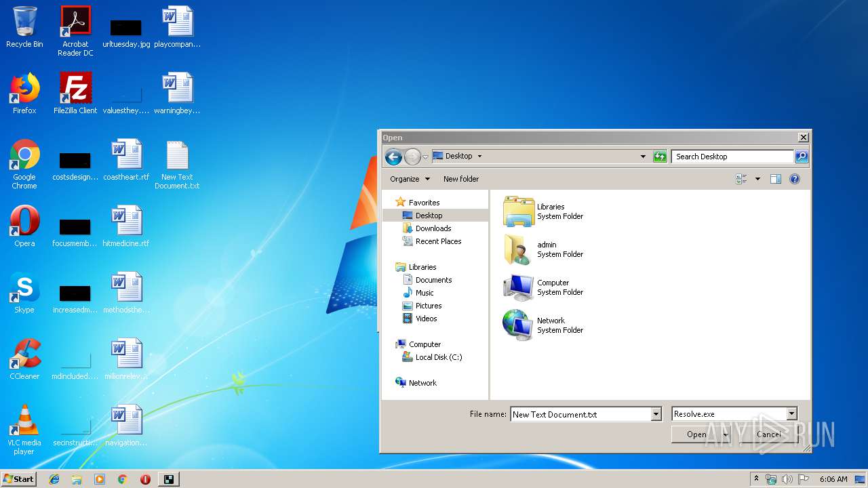This screenshot has height=488, width=868.
Task: Close the Open dialog window
Action: tap(803, 138)
